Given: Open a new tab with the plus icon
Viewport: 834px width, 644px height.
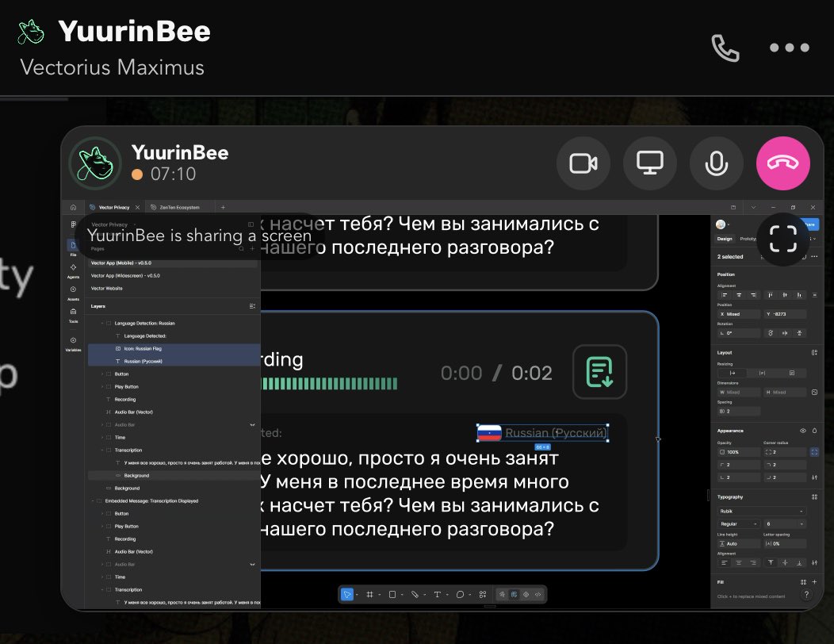Looking at the screenshot, I should [223, 208].
